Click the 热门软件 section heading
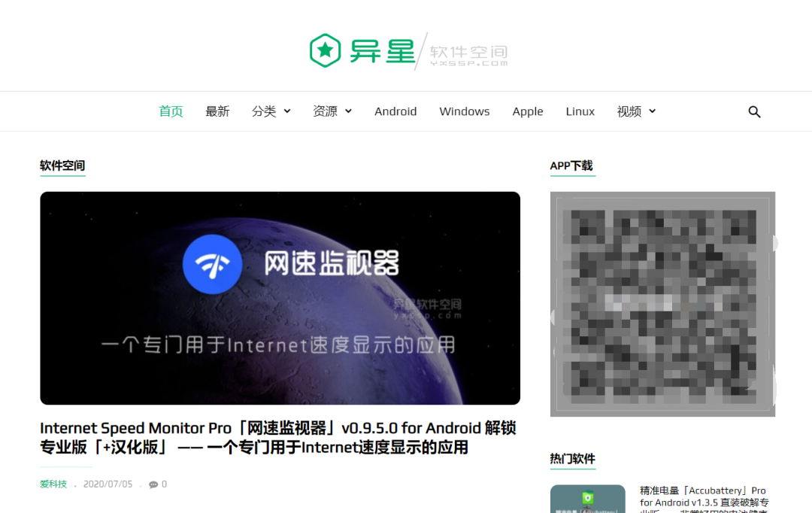This screenshot has width=812, height=513. coord(573,459)
